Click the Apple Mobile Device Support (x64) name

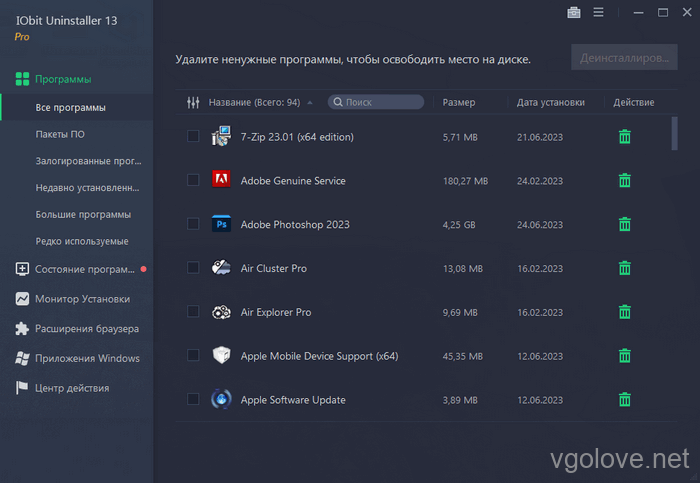[x=319, y=356]
